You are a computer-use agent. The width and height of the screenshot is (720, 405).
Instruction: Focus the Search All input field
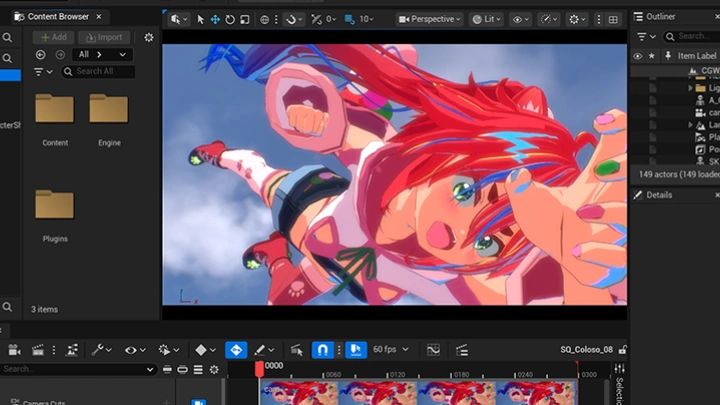click(98, 71)
